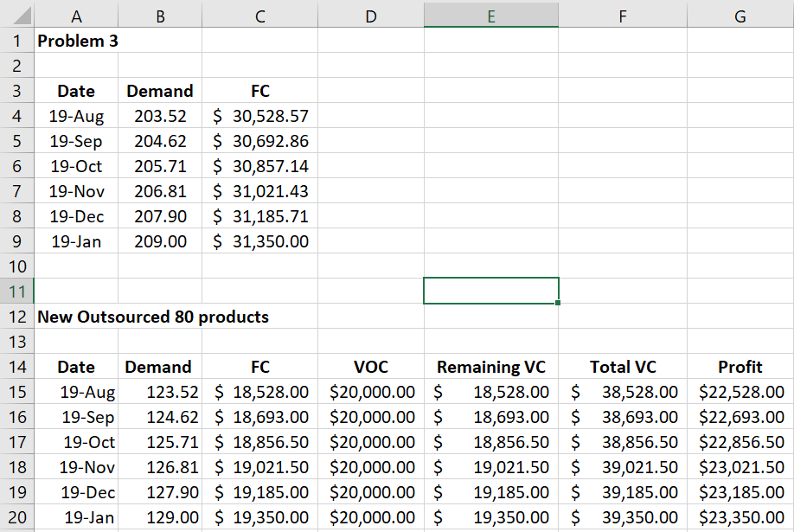Click Total VC value 38,856.50
The height and width of the screenshot is (532, 794).
pos(623,442)
